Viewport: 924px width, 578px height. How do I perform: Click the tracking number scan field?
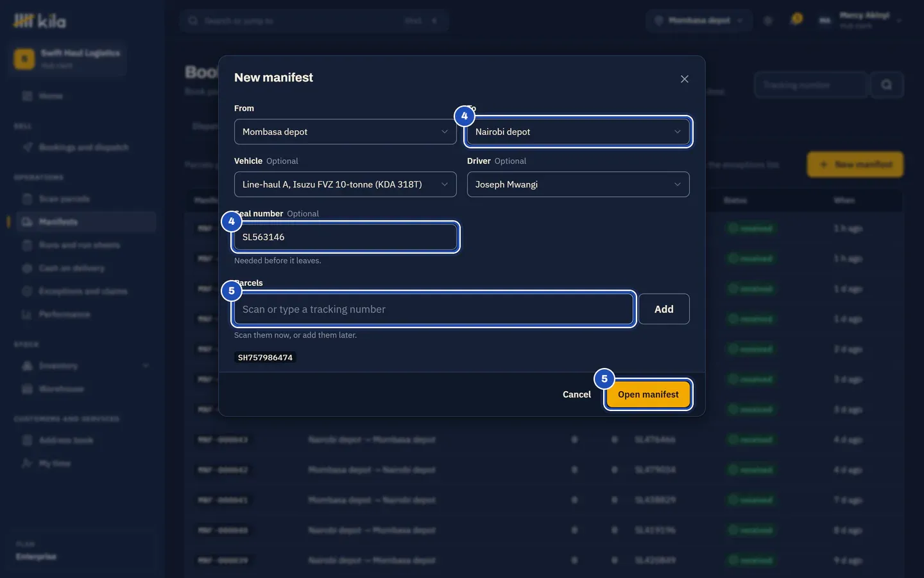(434, 309)
